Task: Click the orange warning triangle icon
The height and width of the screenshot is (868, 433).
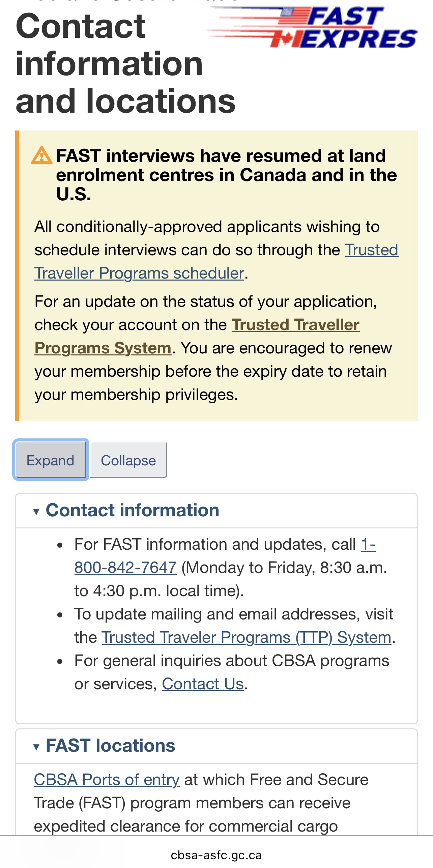Action: click(42, 155)
